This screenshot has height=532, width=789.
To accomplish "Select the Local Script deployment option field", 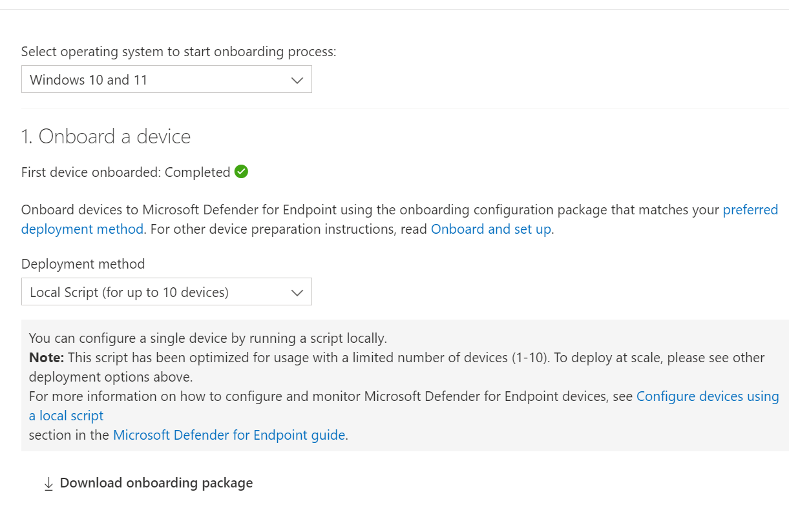I will coord(167,291).
